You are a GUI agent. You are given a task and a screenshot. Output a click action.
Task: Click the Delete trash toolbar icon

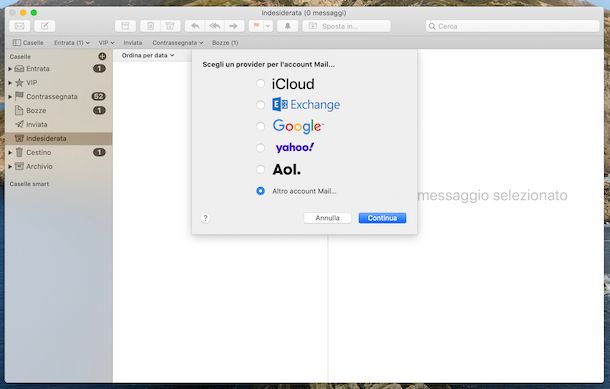pos(150,26)
